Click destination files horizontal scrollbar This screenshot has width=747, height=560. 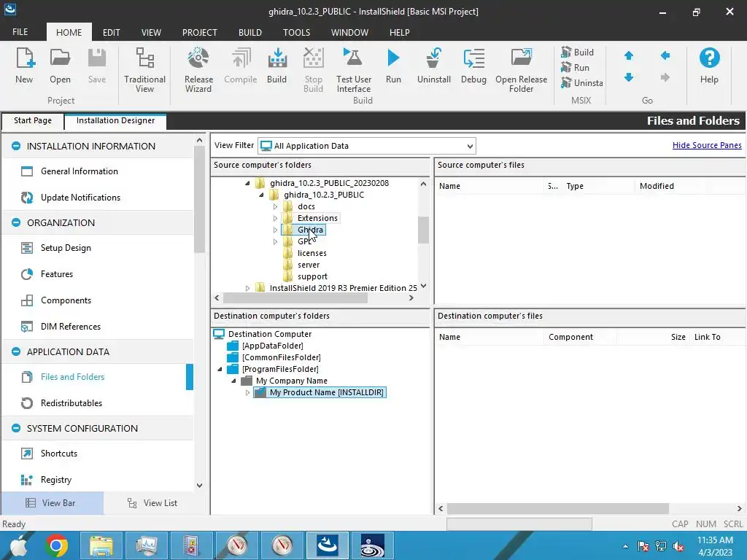point(557,508)
